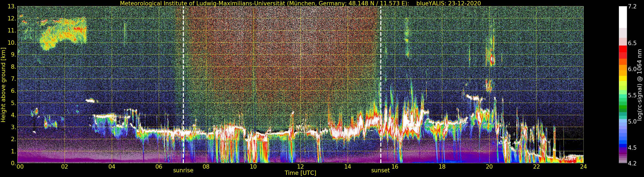Select the '8.' height axis tick label
644x177 pixels.
click(13, 67)
